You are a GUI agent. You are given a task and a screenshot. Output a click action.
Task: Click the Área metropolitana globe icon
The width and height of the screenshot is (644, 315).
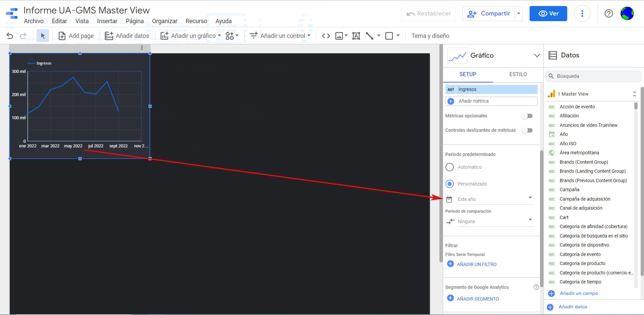(x=551, y=153)
